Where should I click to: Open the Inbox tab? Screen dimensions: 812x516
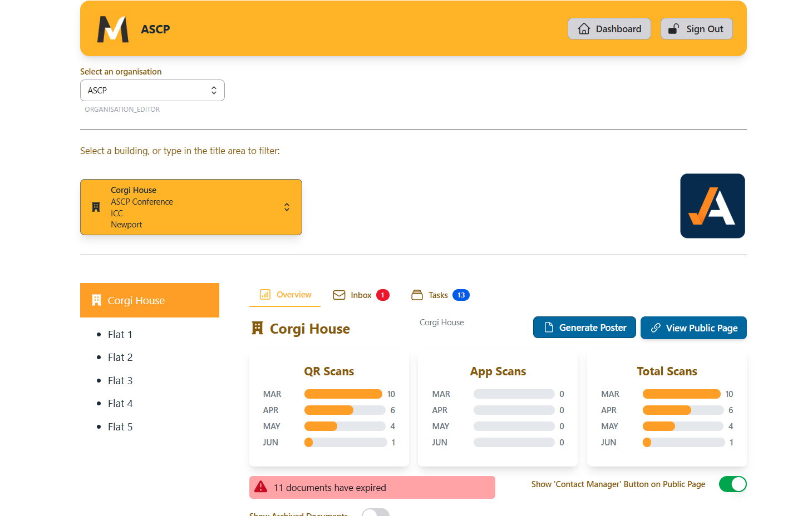click(x=361, y=295)
